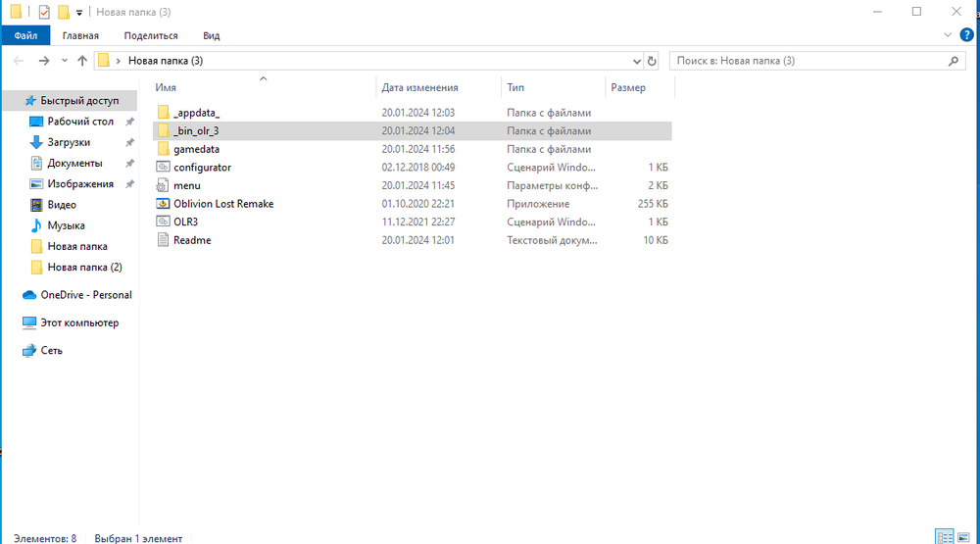Click the menu config file icon
The image size is (980, 544).
[163, 185]
